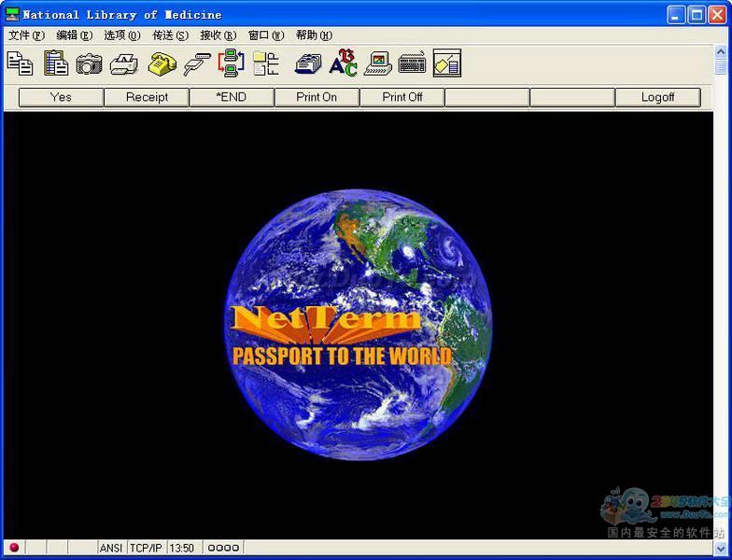Click the NetTerm title bar icon
The width and height of the screenshot is (732, 560).
[12, 15]
